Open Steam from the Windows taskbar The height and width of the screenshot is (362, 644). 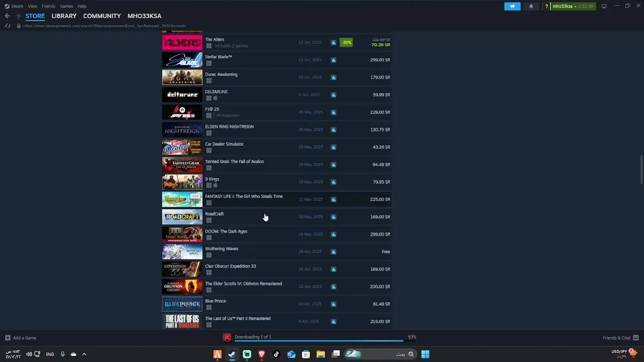tap(232, 354)
